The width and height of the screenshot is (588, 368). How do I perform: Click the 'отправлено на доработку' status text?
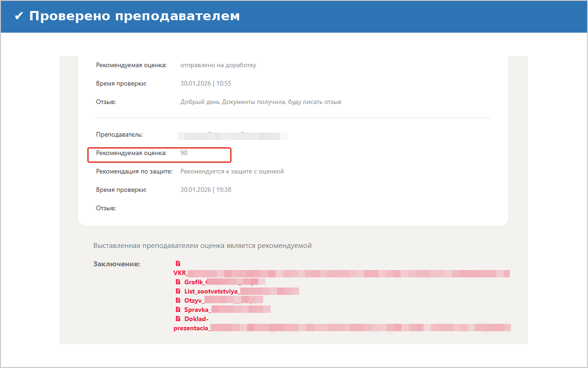tap(218, 65)
